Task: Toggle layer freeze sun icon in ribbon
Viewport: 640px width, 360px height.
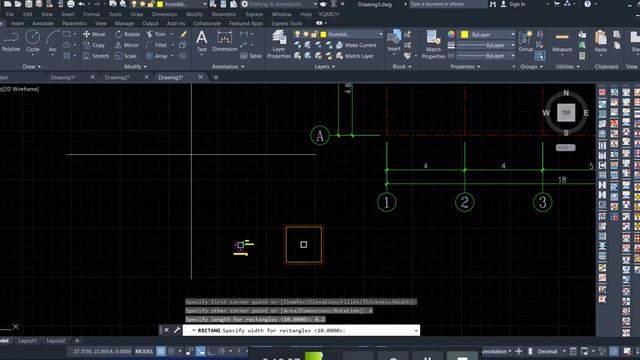Action: pyautogui.click(x=306, y=34)
